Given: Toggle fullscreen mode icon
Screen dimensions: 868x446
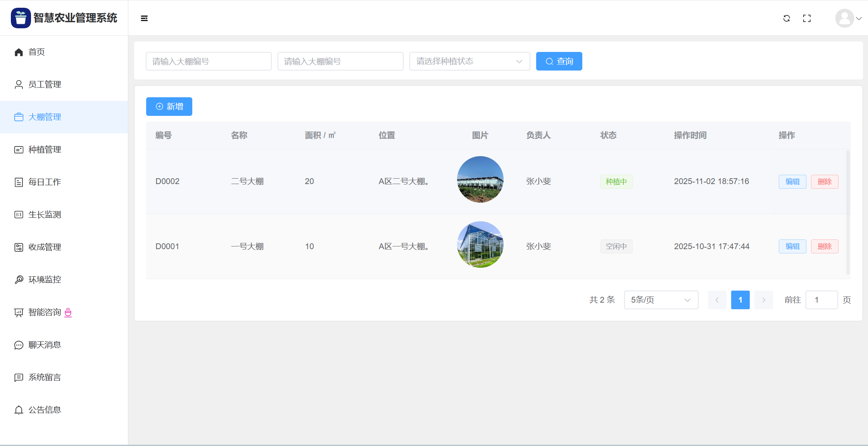Looking at the screenshot, I should click(807, 18).
